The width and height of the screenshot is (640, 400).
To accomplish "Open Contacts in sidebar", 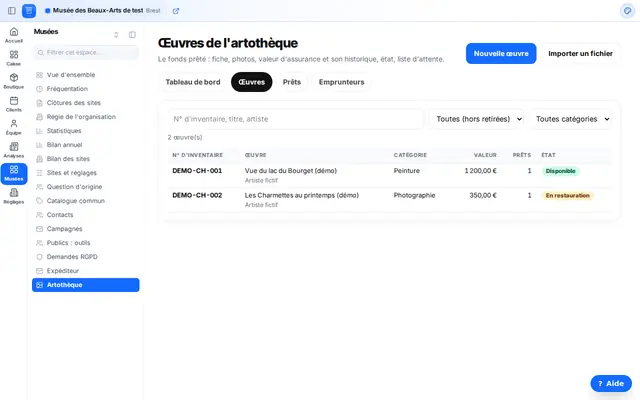I will [86, 215].
